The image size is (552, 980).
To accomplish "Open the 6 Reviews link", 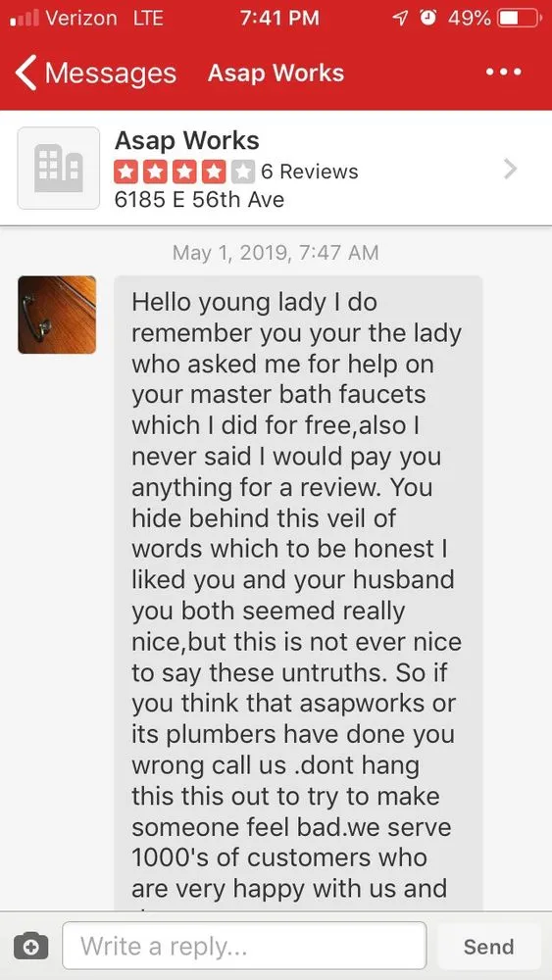I will (310, 171).
